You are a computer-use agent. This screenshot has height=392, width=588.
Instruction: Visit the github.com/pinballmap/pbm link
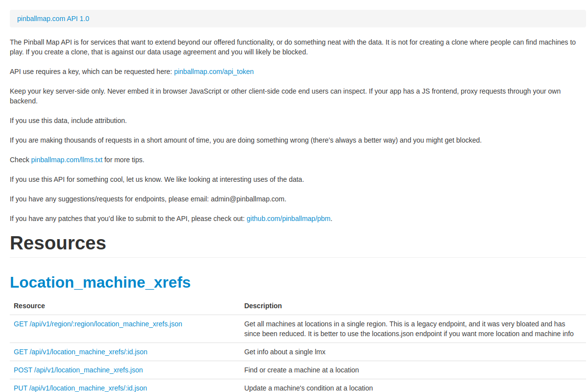click(289, 219)
